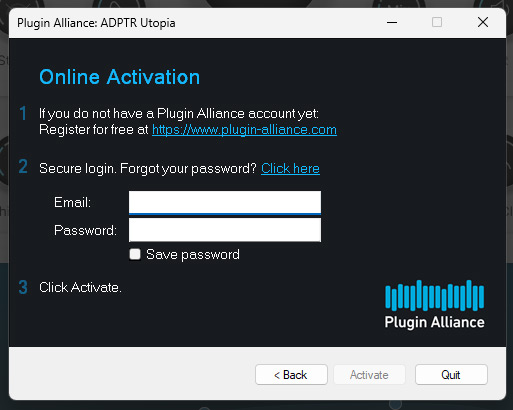Click the 'Save password' label text

(193, 255)
